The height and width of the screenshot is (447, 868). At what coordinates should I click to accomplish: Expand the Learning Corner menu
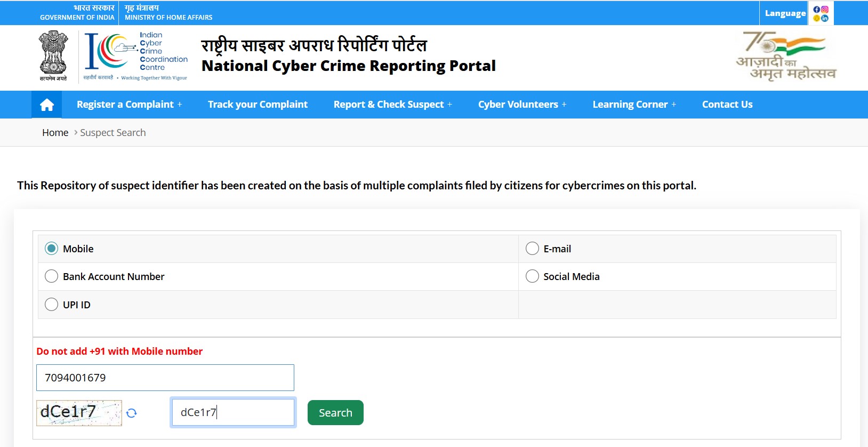click(634, 105)
